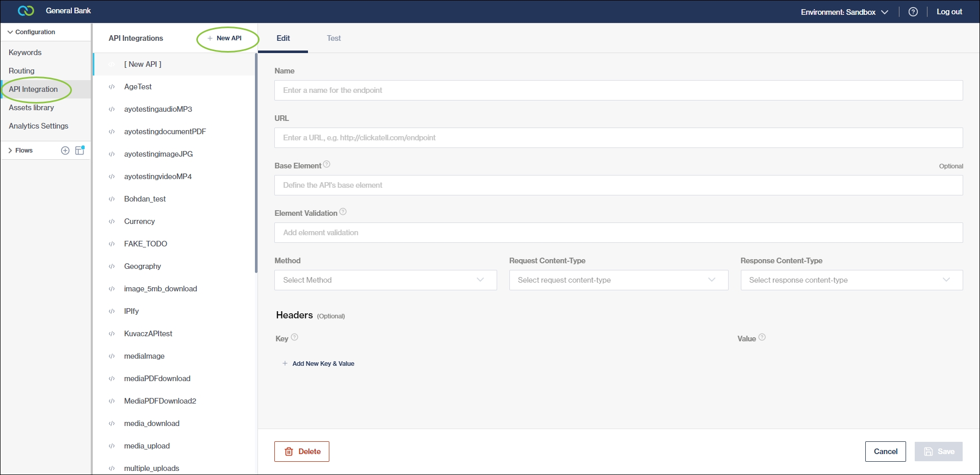Open the flow templates icon beside Flows

tap(80, 151)
